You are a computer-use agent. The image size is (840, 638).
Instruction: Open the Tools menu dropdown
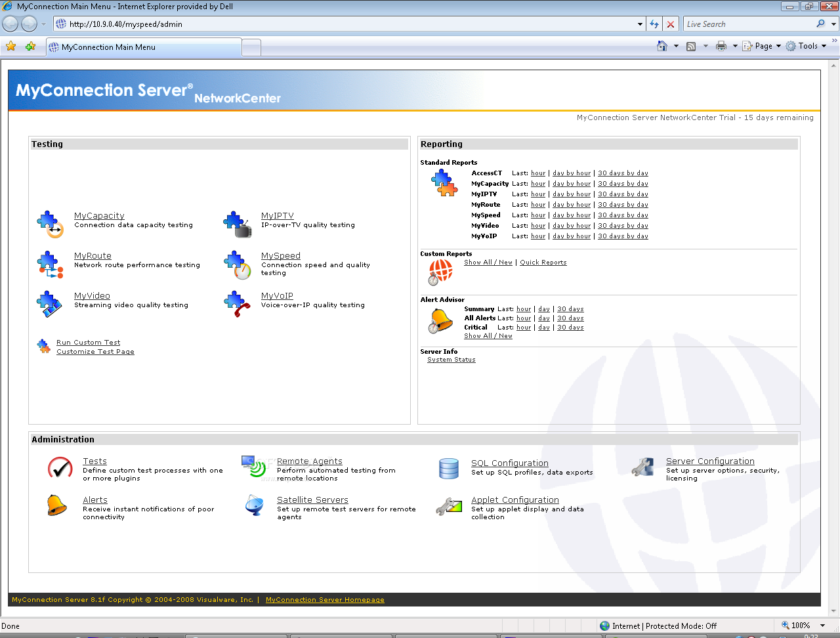click(807, 46)
